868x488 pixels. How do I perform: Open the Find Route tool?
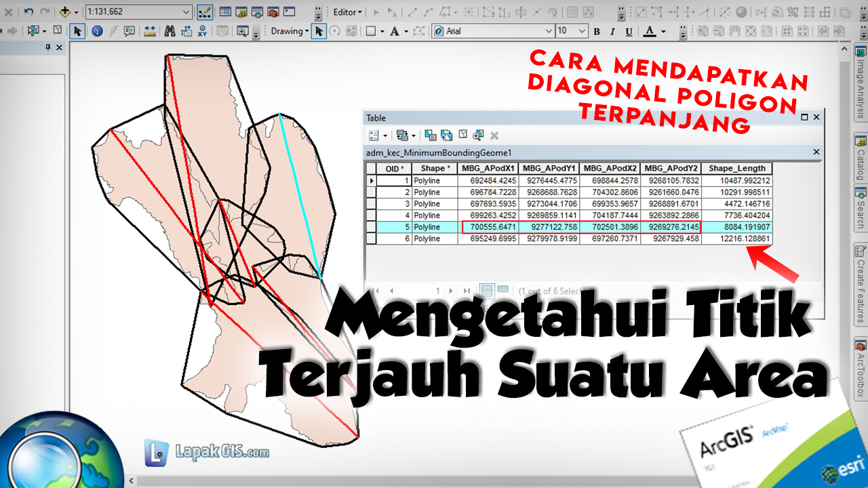coord(186,31)
